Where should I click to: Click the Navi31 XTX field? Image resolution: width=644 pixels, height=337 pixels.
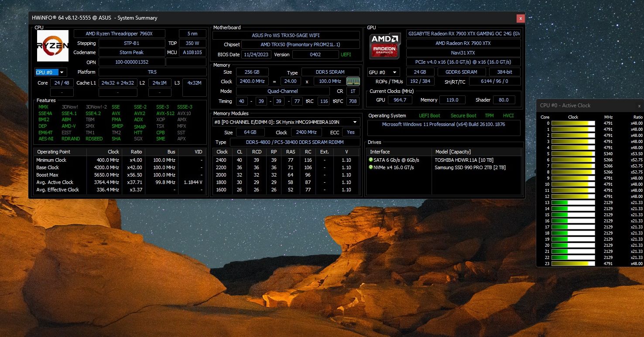click(463, 53)
